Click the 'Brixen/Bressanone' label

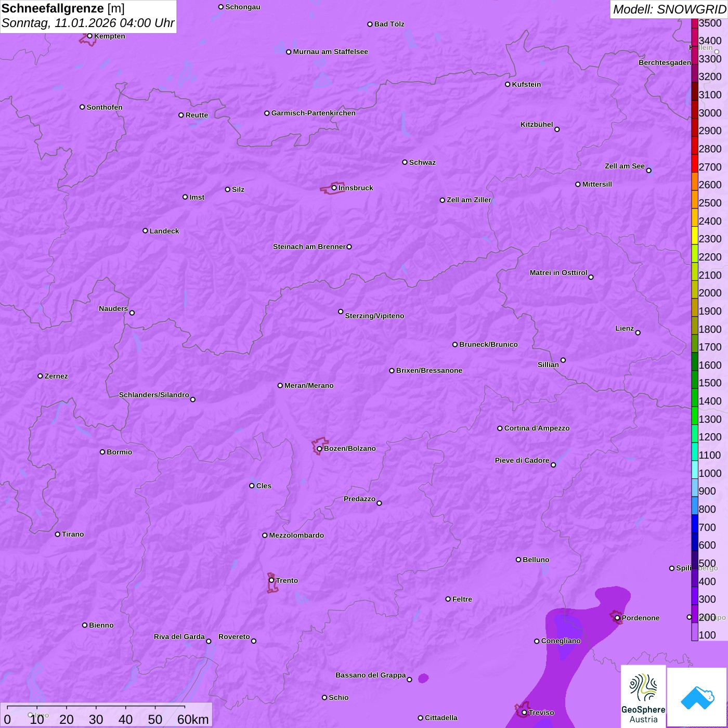click(429, 370)
